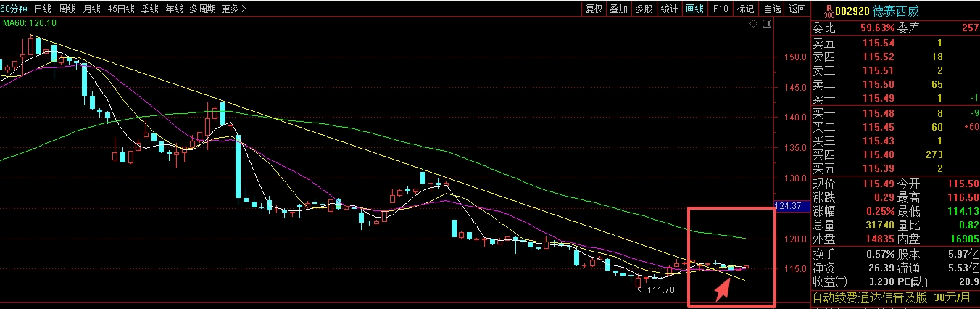Open F10 company info
Viewport: 980px width, 309px height.
point(720,9)
